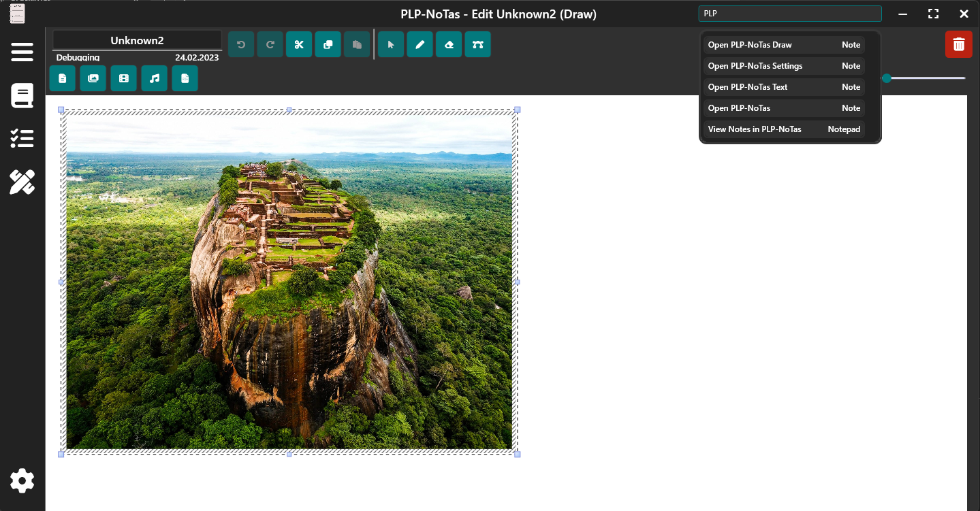Select the pen drawing tool
The height and width of the screenshot is (511, 980).
pos(420,44)
